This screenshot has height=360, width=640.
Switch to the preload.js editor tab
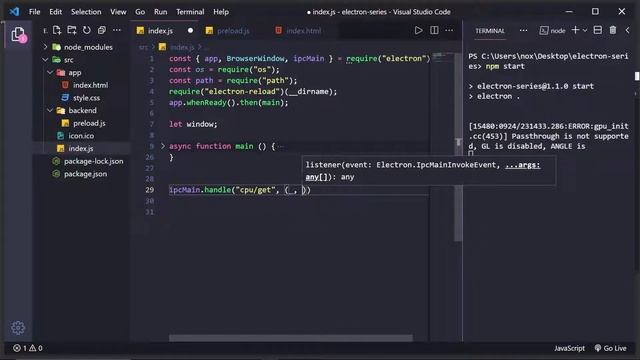[x=233, y=31]
